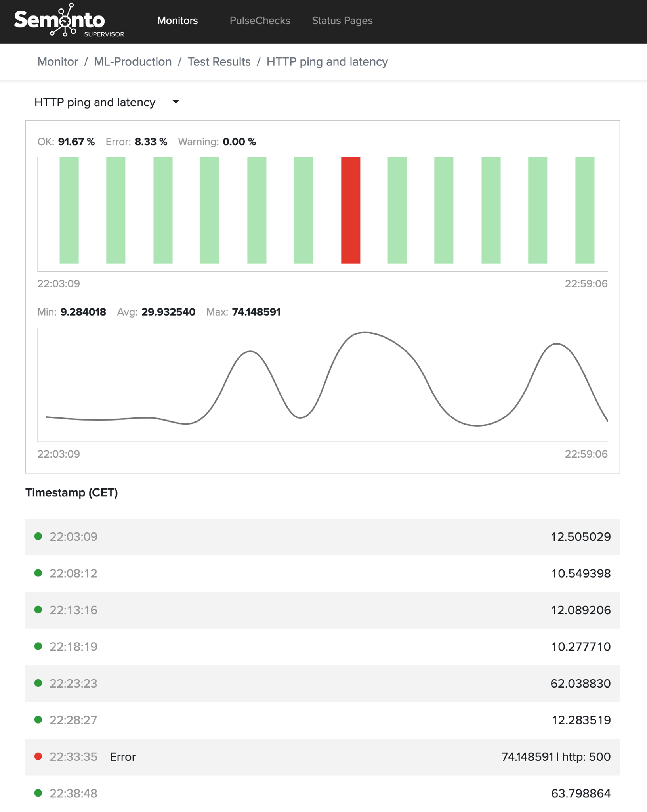Click green status dot for 22:08:12
Viewport: 647px width, 812px height.
(38, 573)
